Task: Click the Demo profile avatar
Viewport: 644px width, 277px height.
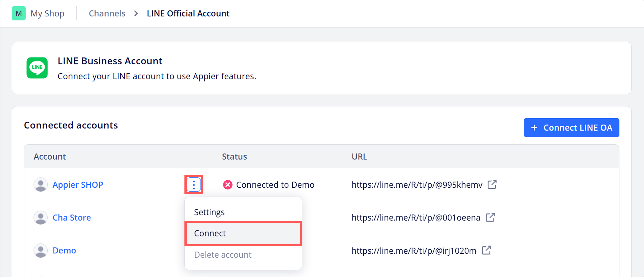Action: coord(40,250)
